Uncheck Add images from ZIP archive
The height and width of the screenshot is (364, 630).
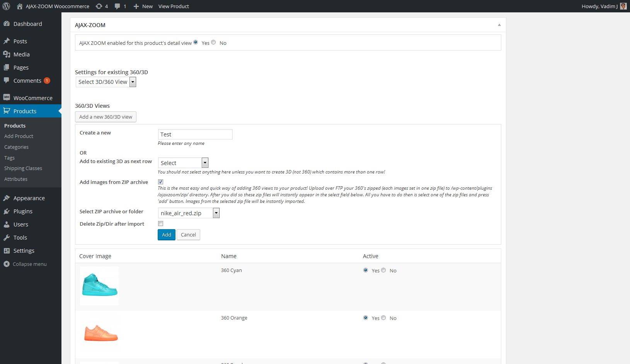tap(160, 182)
